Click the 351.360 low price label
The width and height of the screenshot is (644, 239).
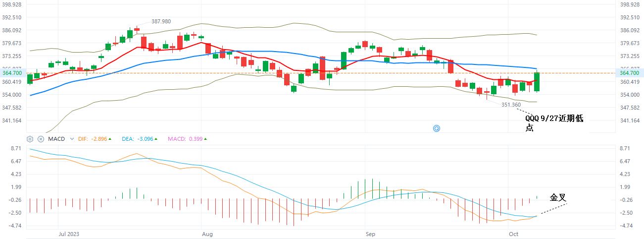[511, 105]
